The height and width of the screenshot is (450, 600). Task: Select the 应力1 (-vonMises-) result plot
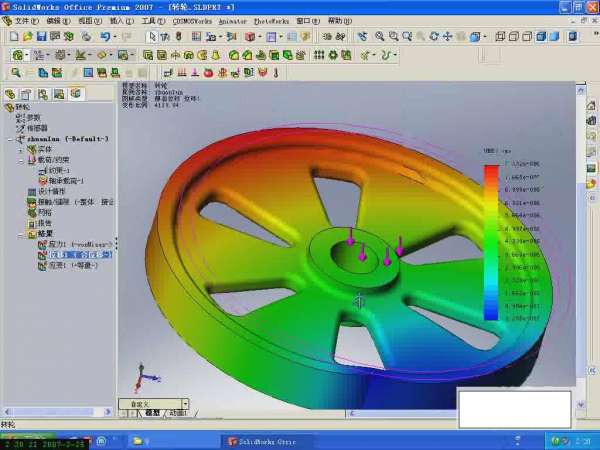point(75,244)
